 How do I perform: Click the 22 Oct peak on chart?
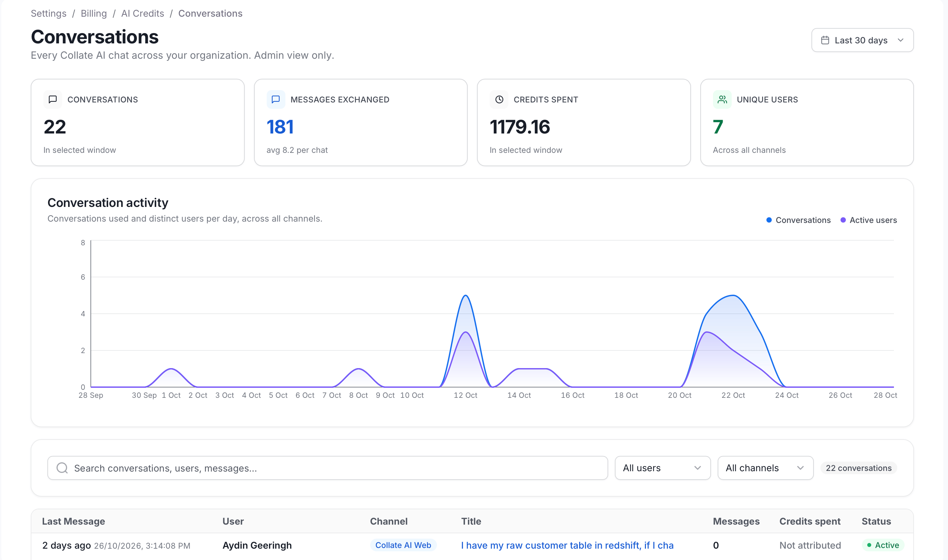tap(733, 295)
